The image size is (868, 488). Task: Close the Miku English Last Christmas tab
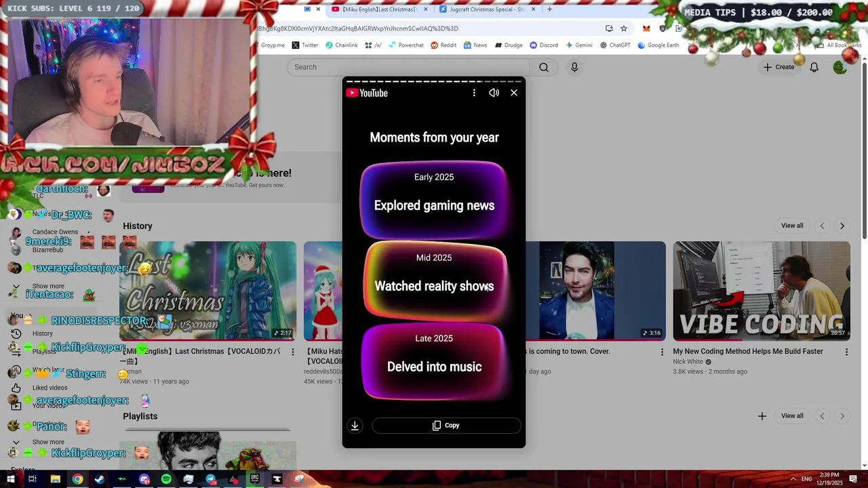[x=426, y=9]
